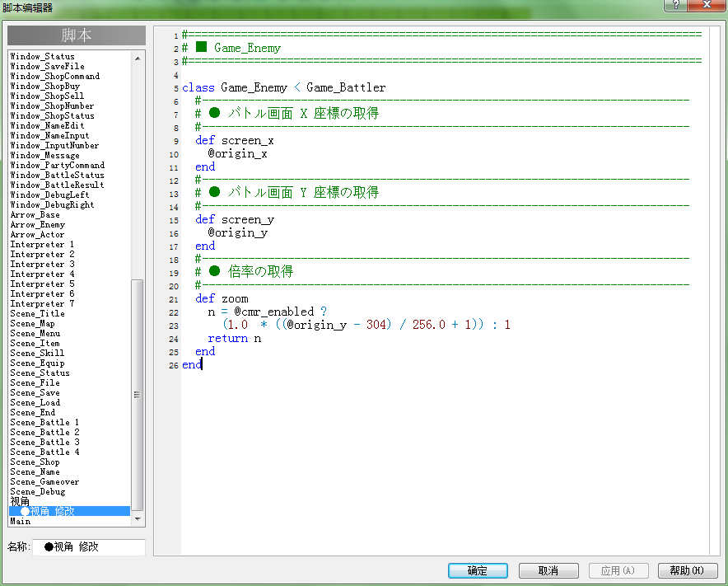Click the title bar help question icon
This screenshot has height=586, width=728.
coord(675,5)
